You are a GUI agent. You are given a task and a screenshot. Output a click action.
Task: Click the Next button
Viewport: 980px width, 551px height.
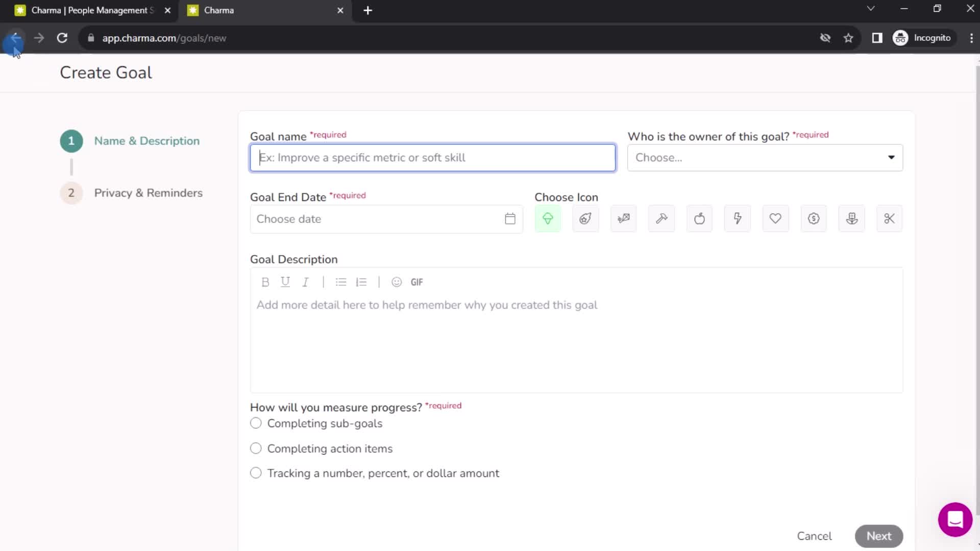(x=878, y=536)
